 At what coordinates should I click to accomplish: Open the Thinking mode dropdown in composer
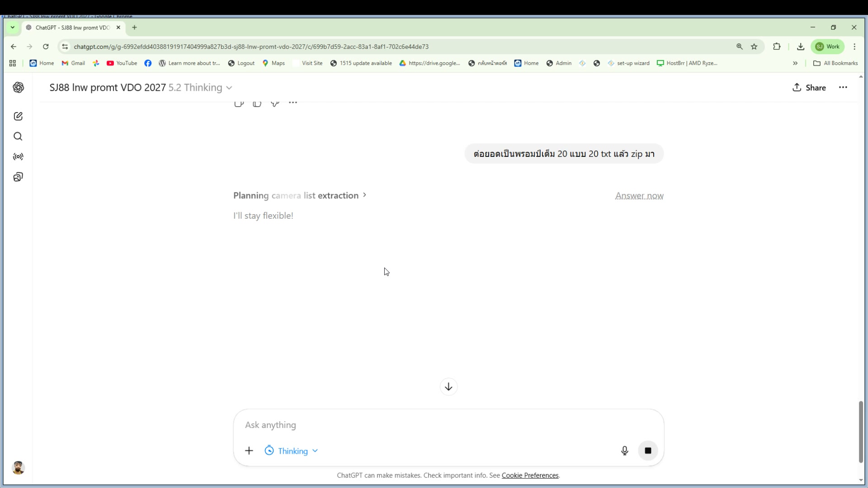[x=292, y=451]
